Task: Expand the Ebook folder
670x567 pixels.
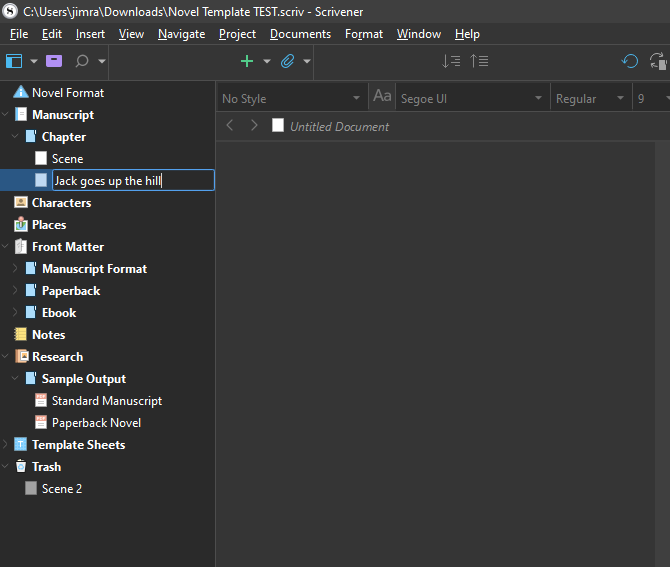Action: click(x=15, y=312)
